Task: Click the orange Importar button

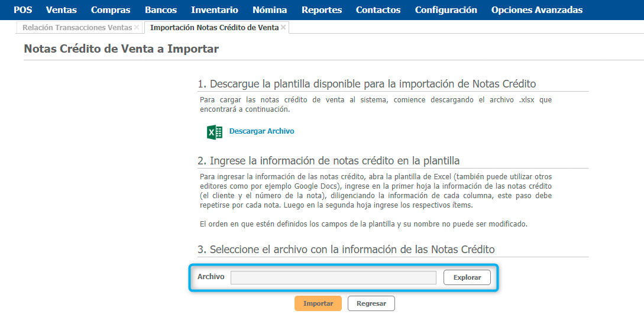Action: (318, 303)
